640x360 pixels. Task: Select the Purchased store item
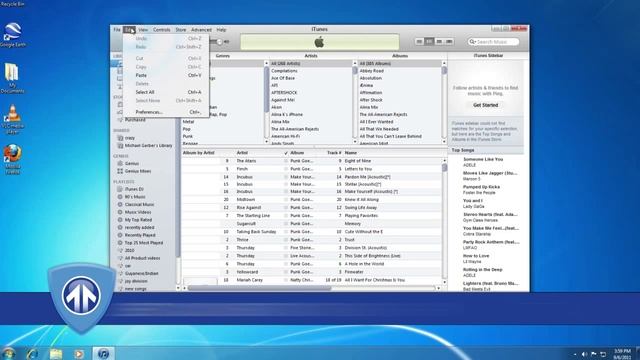coord(135,120)
